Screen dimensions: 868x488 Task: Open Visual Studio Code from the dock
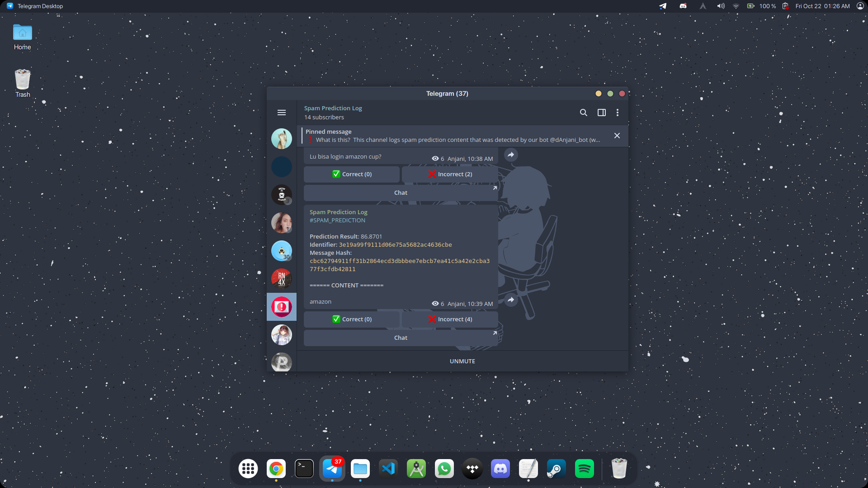[x=388, y=469]
